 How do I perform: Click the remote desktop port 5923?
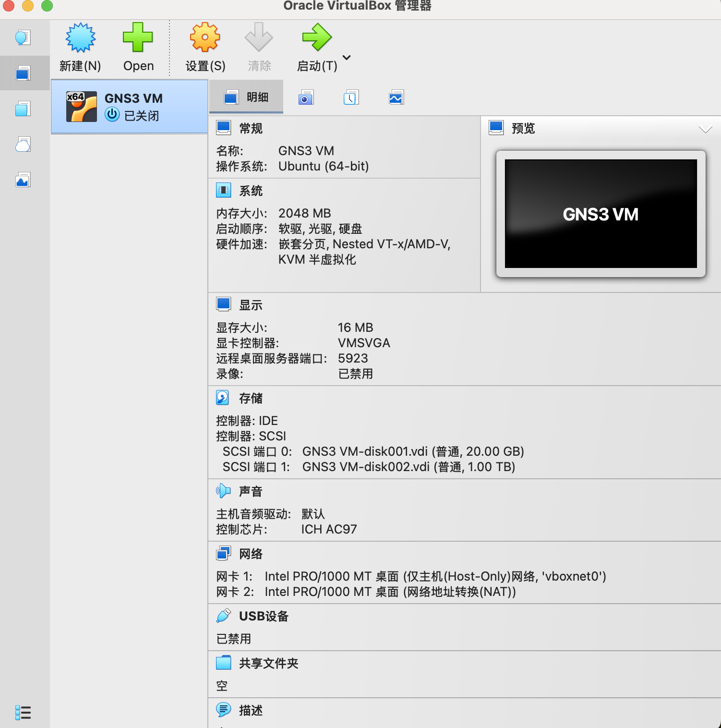(x=353, y=358)
